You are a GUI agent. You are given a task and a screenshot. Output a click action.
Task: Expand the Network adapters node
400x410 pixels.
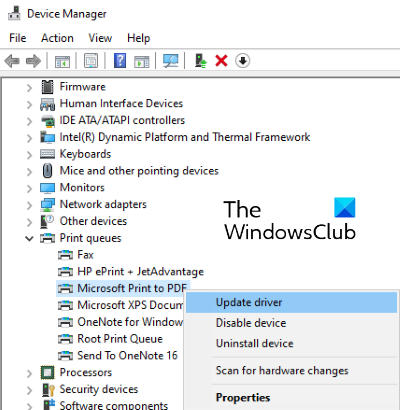[29, 205]
